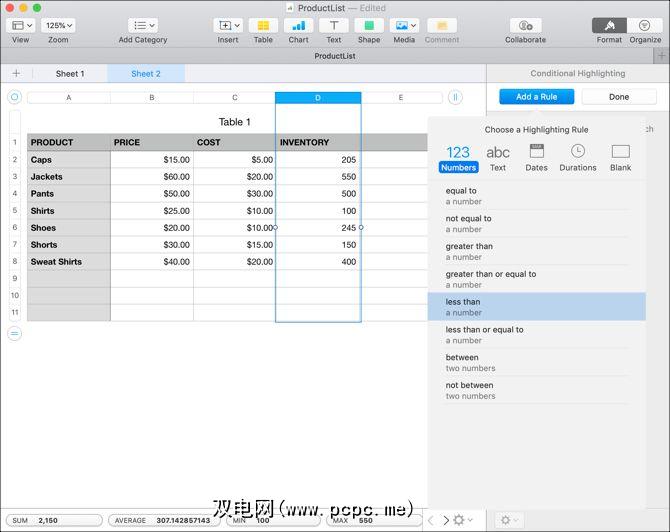Select the Dates rule type icon
This screenshot has height=532, width=670.
pyautogui.click(x=537, y=156)
